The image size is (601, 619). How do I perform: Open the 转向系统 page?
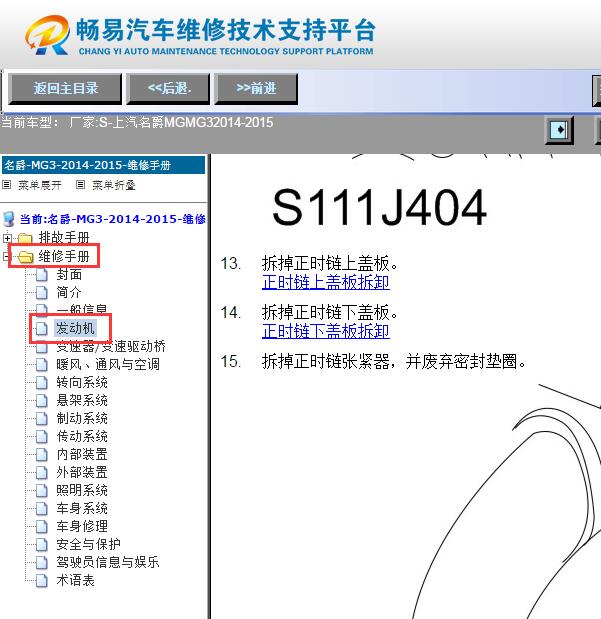[x=82, y=383]
